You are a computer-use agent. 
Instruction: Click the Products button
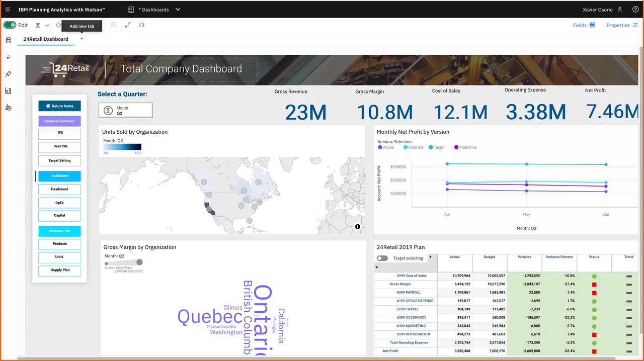click(x=59, y=244)
